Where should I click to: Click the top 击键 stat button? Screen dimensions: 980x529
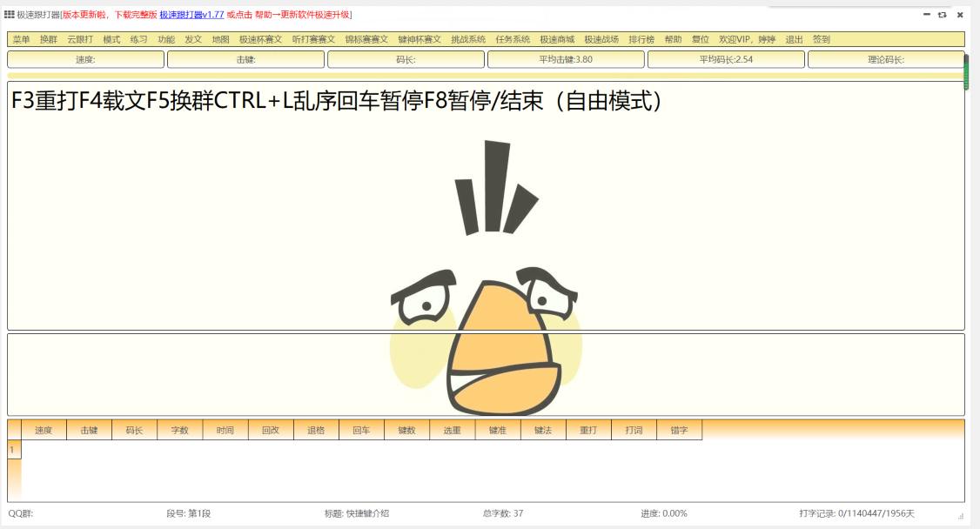245,59
